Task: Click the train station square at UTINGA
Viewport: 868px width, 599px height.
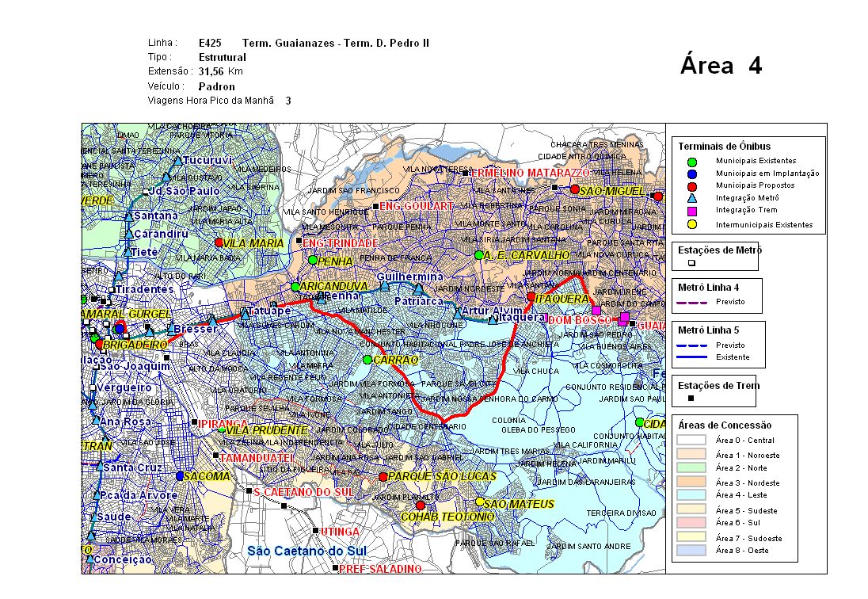Action: [x=315, y=530]
